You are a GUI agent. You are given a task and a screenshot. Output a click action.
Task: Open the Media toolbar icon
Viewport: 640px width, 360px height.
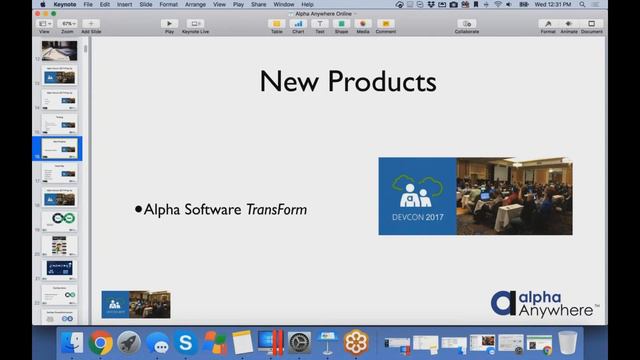point(363,24)
